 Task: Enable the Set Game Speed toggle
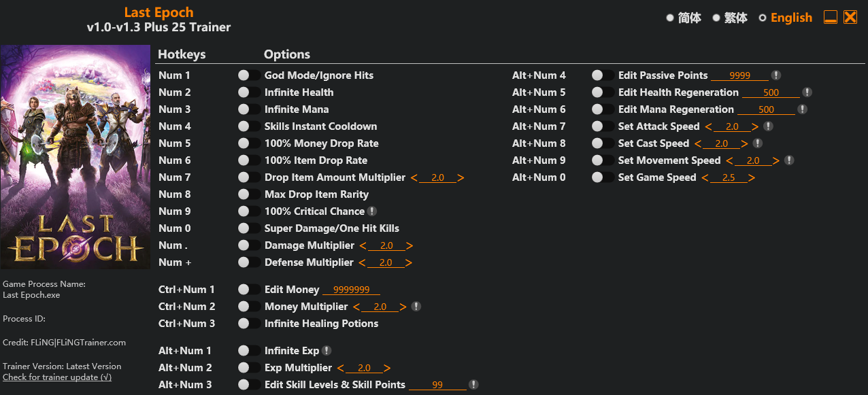point(603,177)
